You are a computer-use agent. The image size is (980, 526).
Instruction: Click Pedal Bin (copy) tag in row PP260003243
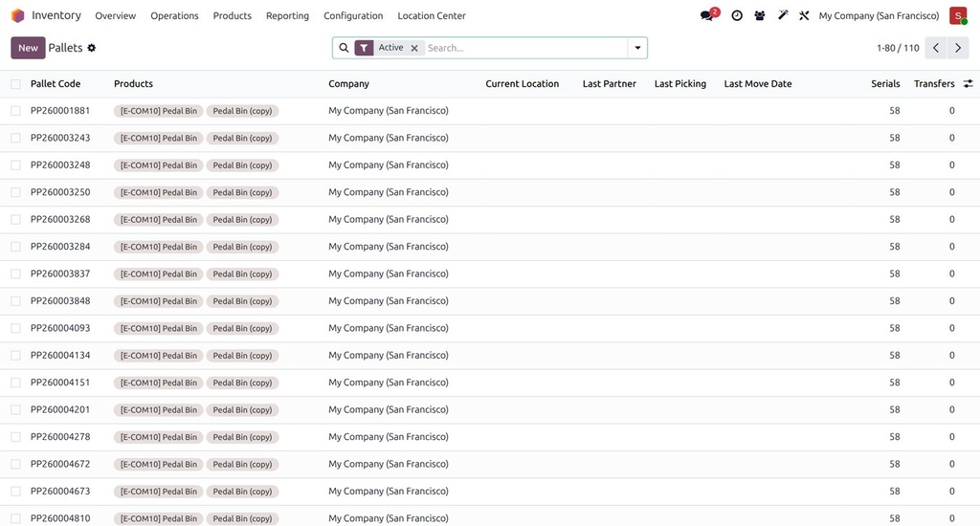point(242,138)
